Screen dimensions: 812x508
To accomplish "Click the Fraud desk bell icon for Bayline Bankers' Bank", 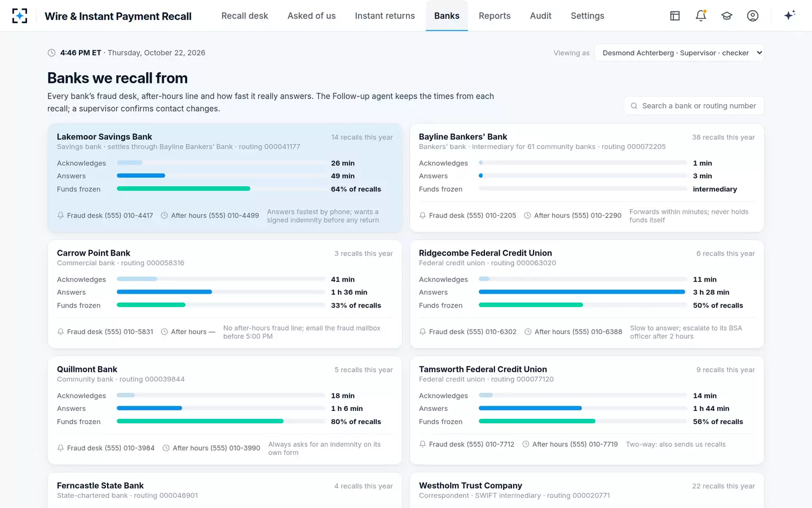I will (x=422, y=216).
